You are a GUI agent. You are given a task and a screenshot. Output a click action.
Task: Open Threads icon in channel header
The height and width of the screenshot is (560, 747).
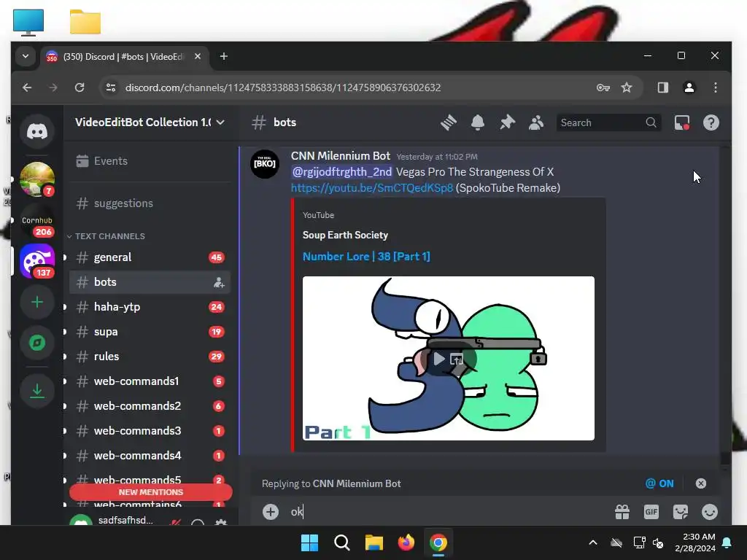[x=449, y=122]
